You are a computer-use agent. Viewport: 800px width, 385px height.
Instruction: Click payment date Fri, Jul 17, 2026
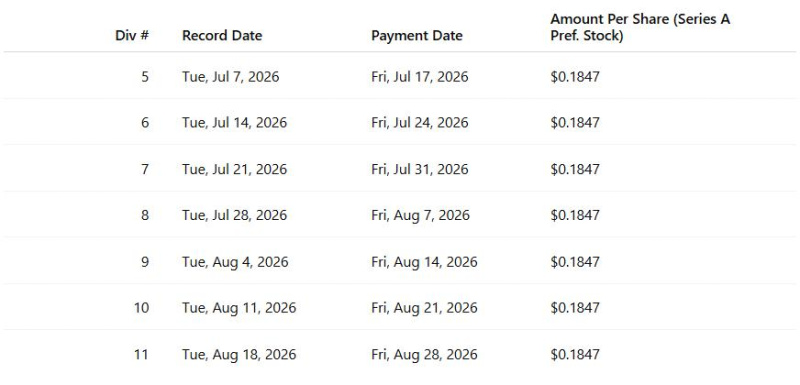tap(420, 77)
